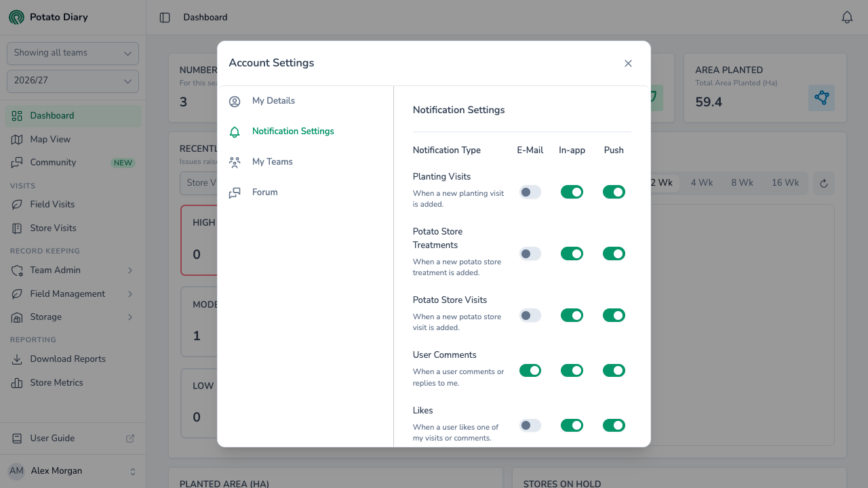Click the My Details person icon
Viewport: 868px width, 488px height.
[235, 101]
